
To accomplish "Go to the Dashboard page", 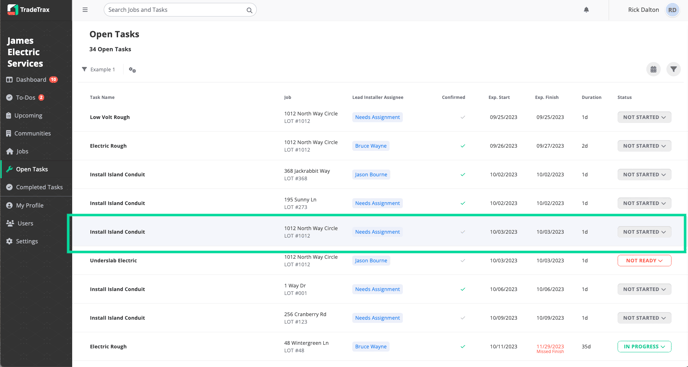I will point(31,80).
